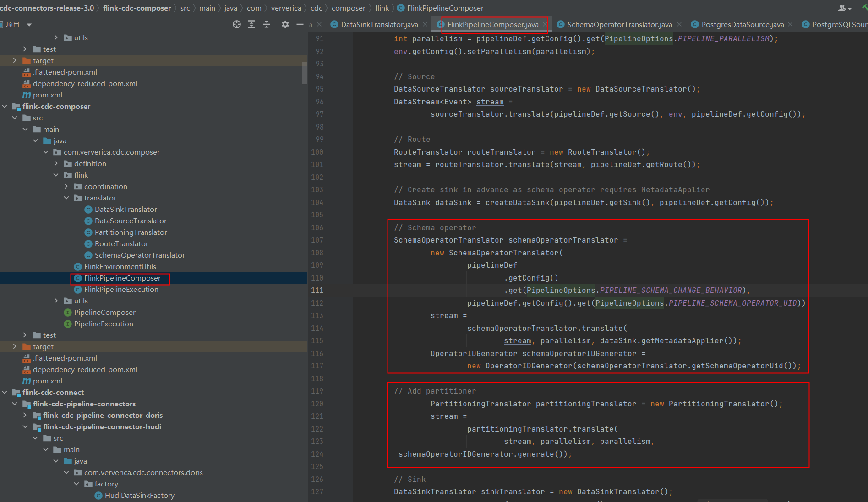
Task: Close the PostgresDataSource.java tab
Action: pos(791,24)
